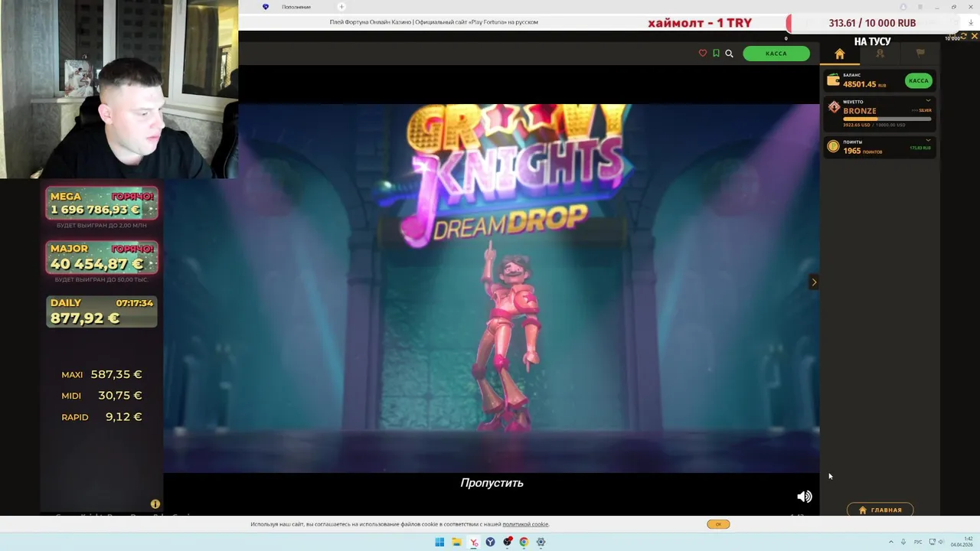
Task: Switch to the home tab in sidebar
Action: click(840, 54)
